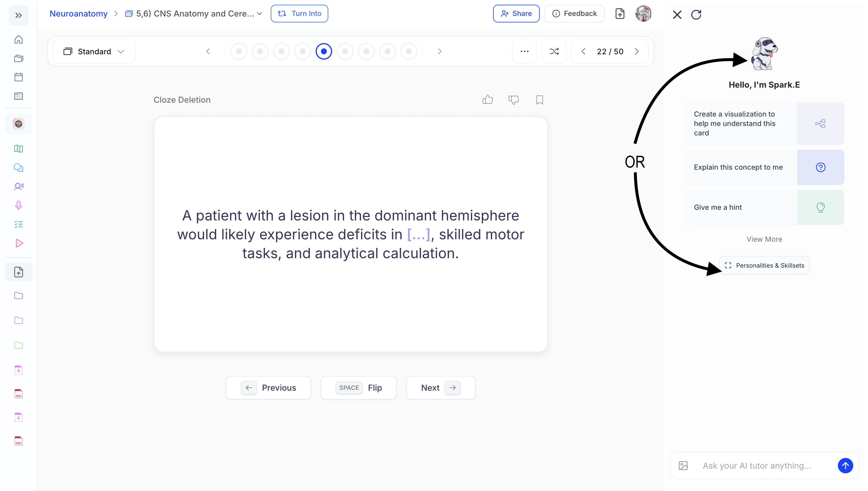Click the thumbs up icon on card
Image resolution: width=868 pixels, height=491 pixels.
(487, 99)
